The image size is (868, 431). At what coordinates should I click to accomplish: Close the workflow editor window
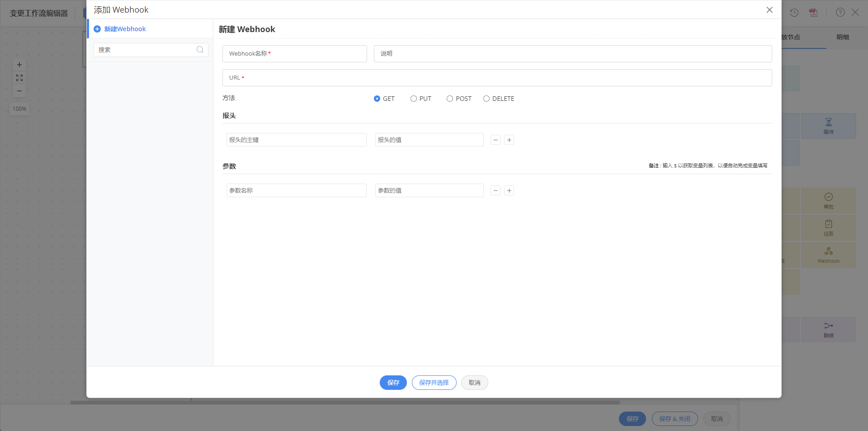[855, 12]
